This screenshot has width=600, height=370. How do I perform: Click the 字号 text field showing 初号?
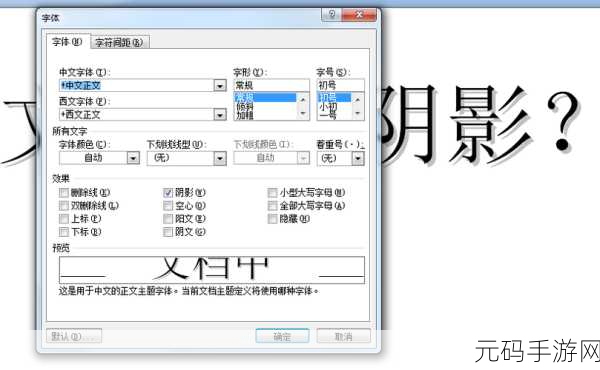(x=341, y=85)
